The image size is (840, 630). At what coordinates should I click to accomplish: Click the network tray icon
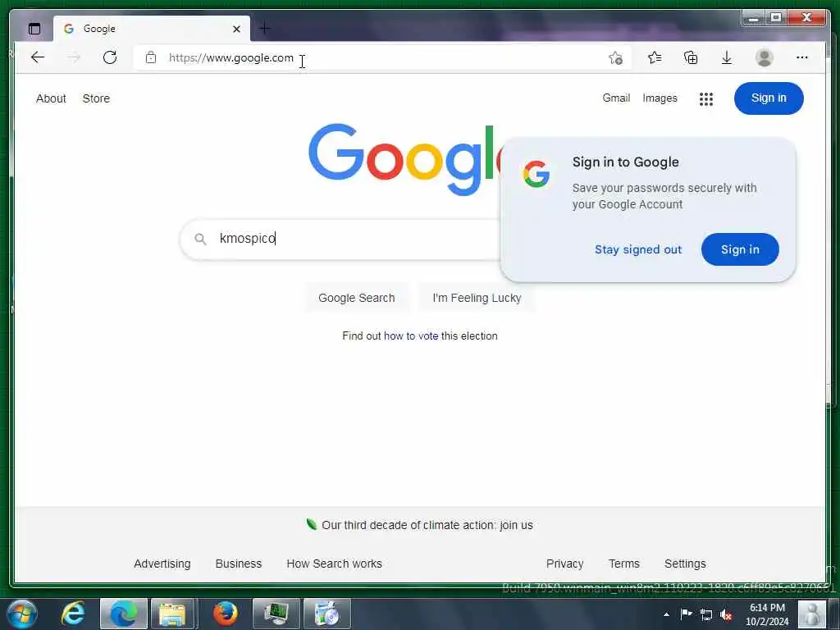[x=706, y=614]
